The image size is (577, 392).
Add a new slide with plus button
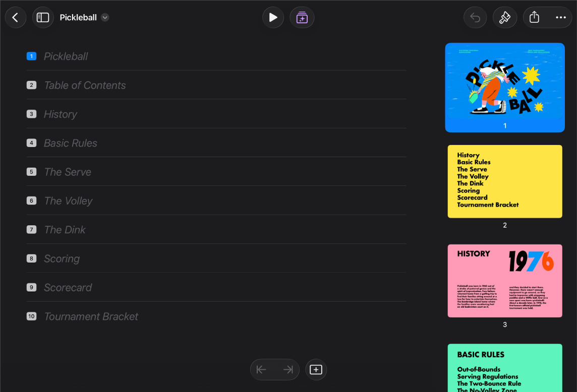click(316, 369)
